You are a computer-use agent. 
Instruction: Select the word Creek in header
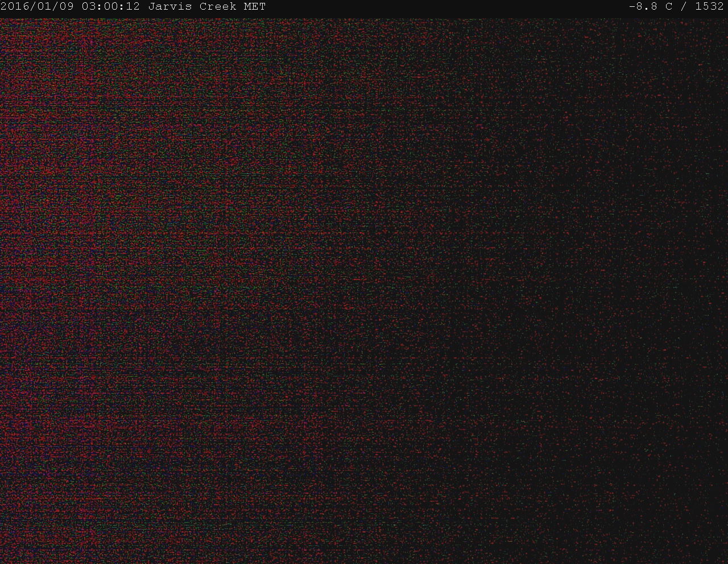tap(218, 7)
